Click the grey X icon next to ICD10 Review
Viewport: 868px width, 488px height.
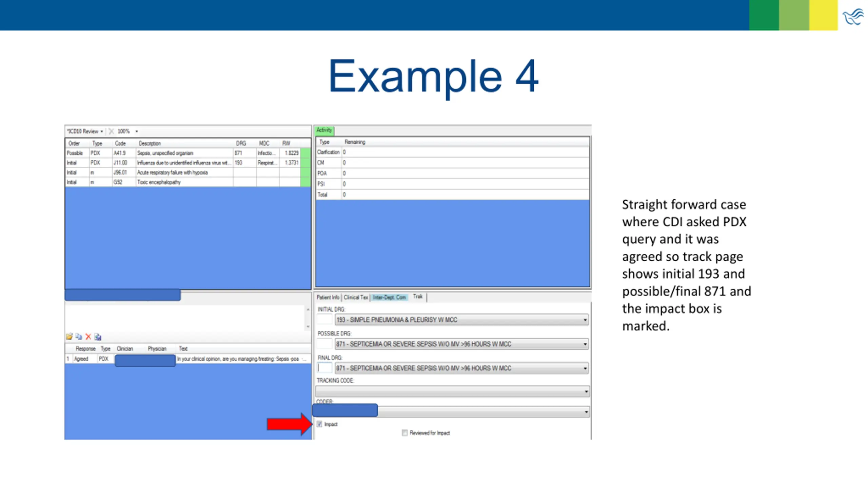tap(111, 131)
